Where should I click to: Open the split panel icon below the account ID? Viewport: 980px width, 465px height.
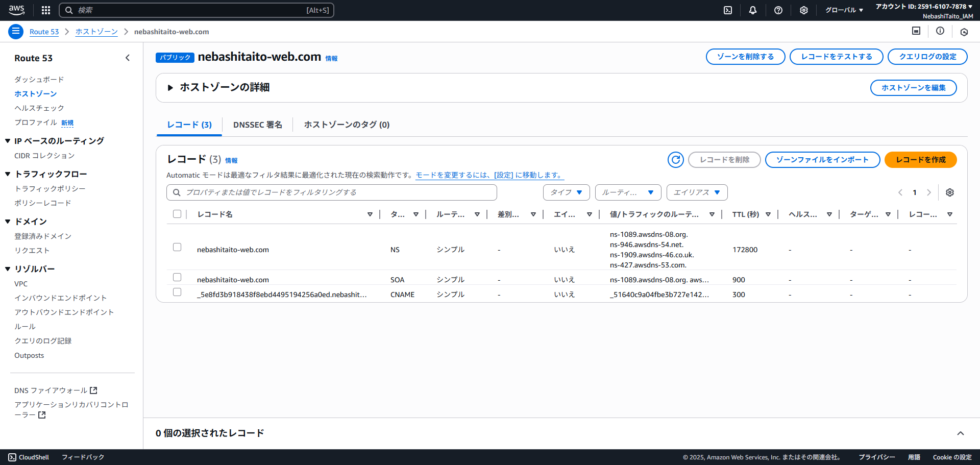(916, 31)
